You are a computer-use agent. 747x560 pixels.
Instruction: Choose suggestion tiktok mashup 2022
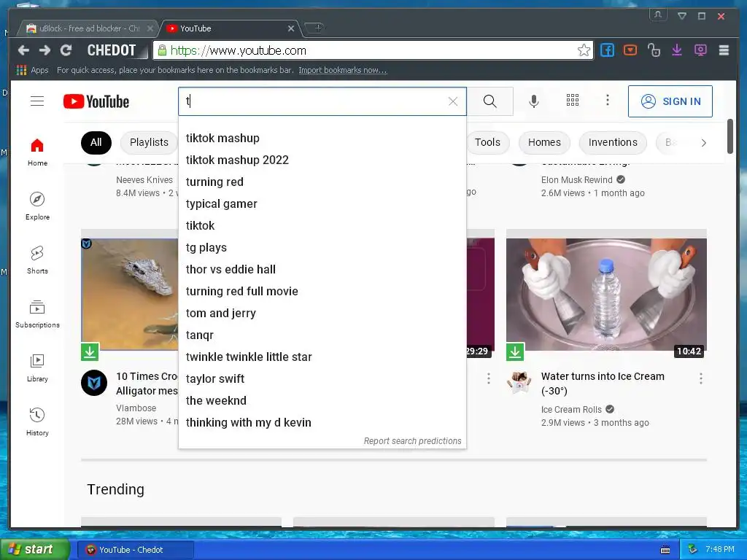tap(322, 160)
